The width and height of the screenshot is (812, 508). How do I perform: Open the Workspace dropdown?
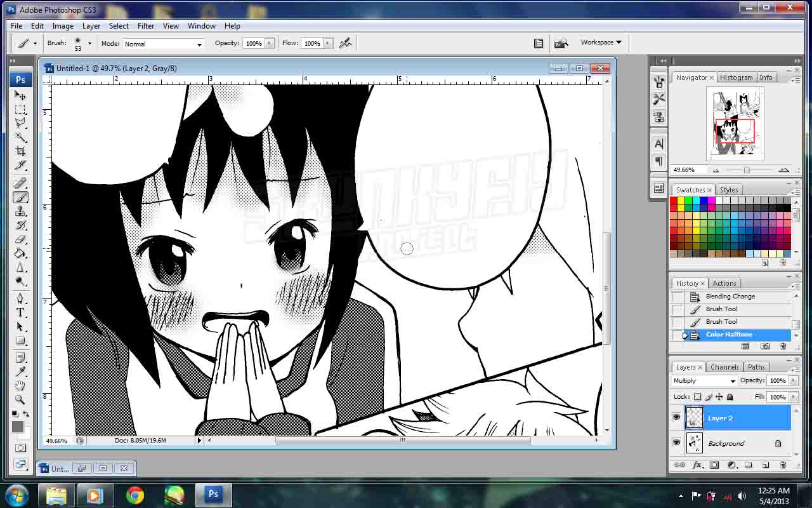[601, 43]
